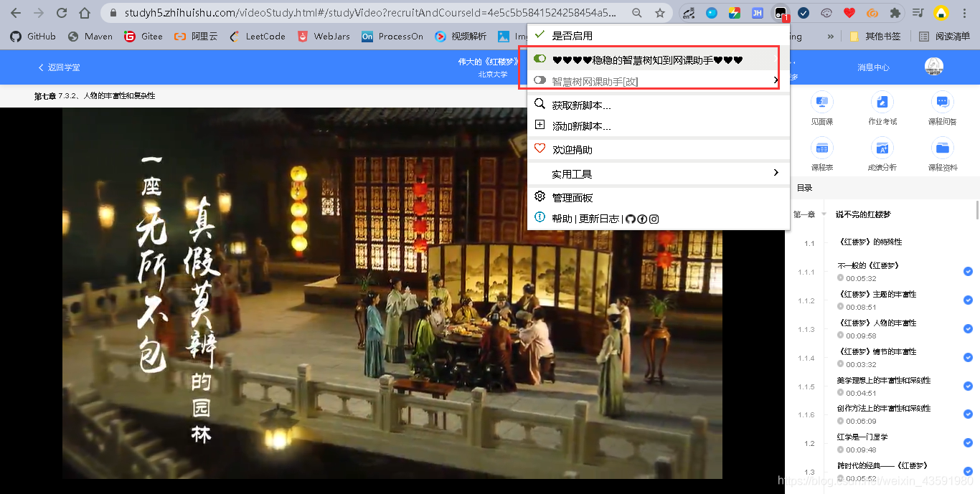The width and height of the screenshot is (980, 494).
Task: Select 欢迎捐助 menu entry
Action: pyautogui.click(x=659, y=149)
